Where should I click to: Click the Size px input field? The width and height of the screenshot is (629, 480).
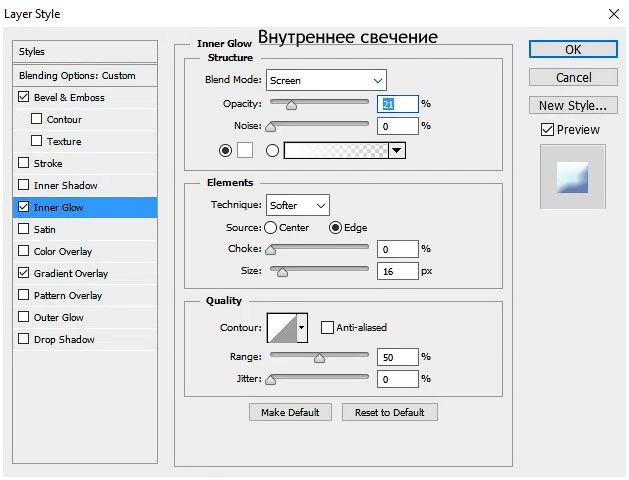pos(398,271)
